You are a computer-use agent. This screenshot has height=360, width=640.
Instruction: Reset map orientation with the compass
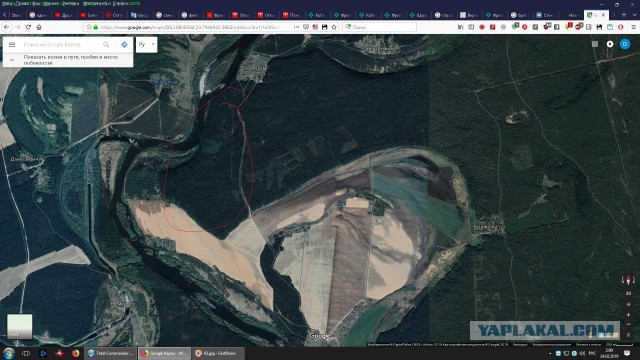[x=628, y=280]
